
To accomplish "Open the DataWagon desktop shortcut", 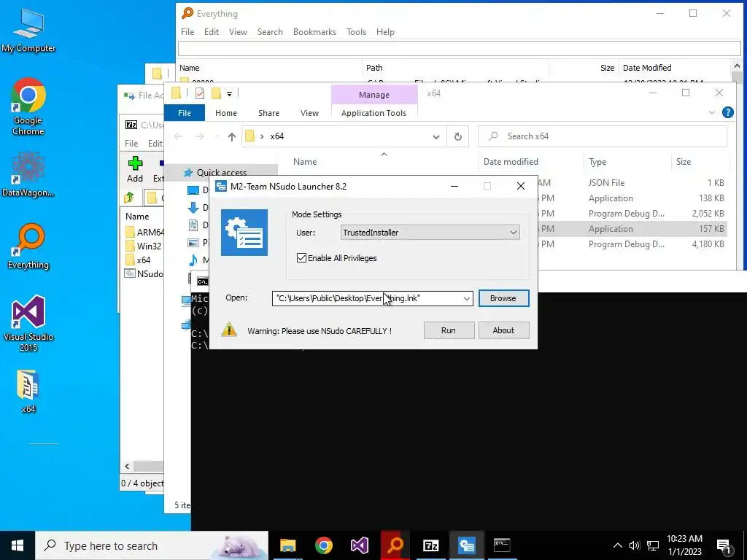I will click(28, 174).
